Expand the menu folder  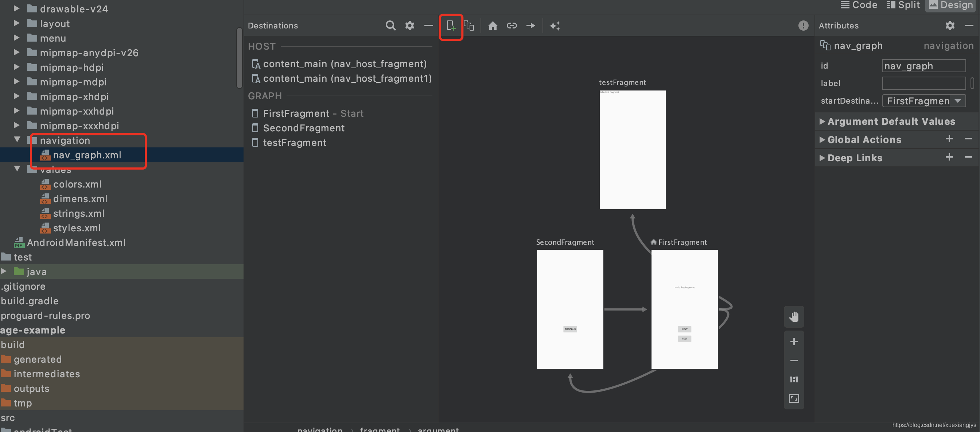pos(16,38)
